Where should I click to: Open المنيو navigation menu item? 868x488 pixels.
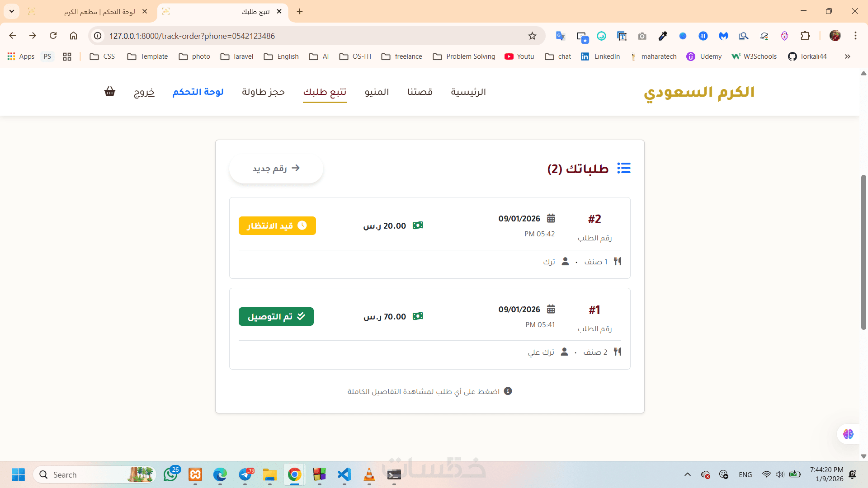pos(377,92)
